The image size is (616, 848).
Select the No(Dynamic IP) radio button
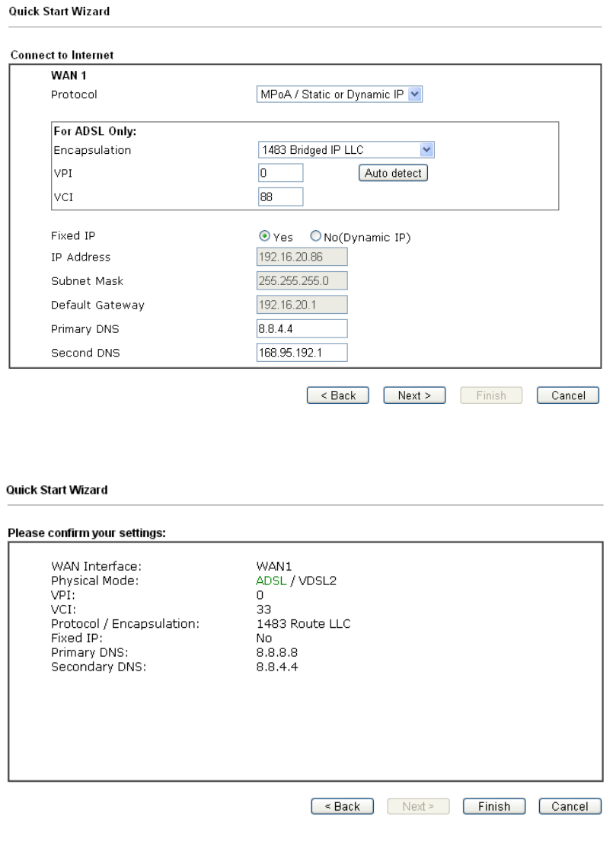(x=315, y=235)
